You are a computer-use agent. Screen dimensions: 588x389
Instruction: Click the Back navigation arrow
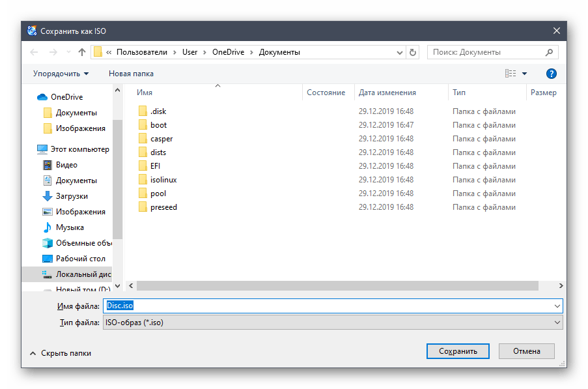click(34, 52)
